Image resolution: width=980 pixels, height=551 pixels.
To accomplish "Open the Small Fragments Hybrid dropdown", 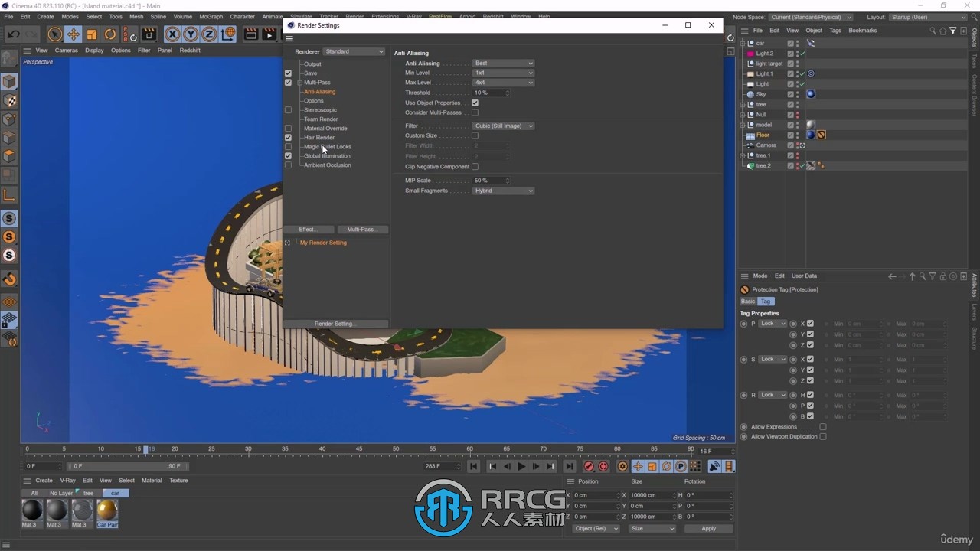I will 503,191.
